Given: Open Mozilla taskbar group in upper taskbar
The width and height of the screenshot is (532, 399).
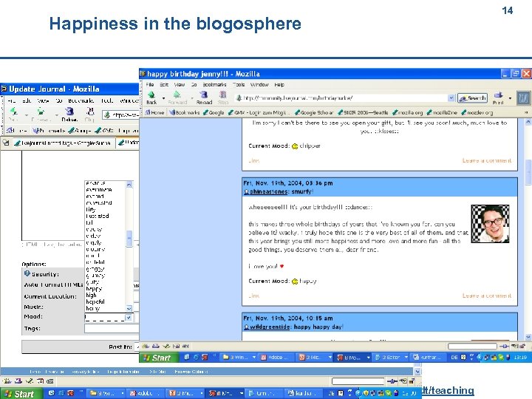Looking at the screenshot, I should [x=352, y=357].
